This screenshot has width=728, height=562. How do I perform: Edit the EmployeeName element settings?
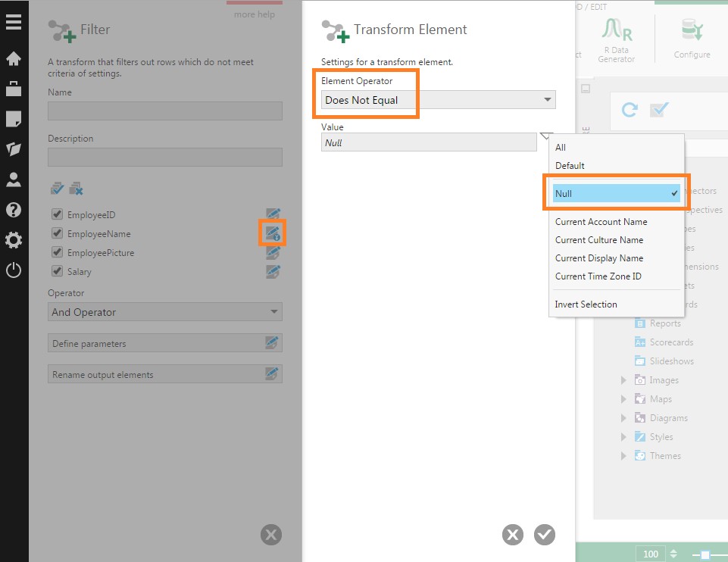tap(273, 233)
